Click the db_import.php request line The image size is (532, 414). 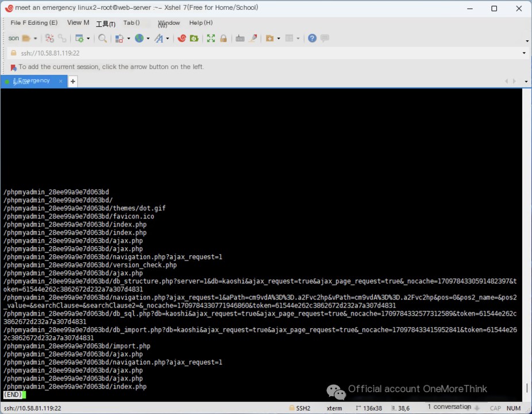[x=260, y=334]
